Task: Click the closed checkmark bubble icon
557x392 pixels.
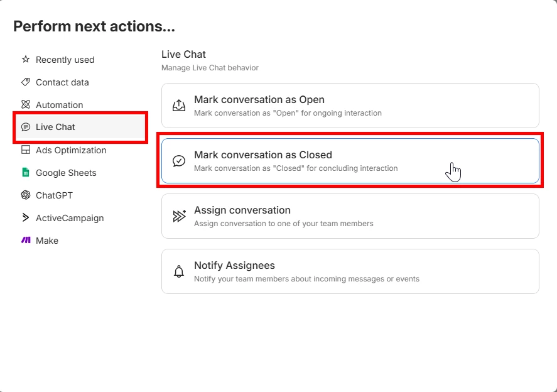Action: coord(179,161)
